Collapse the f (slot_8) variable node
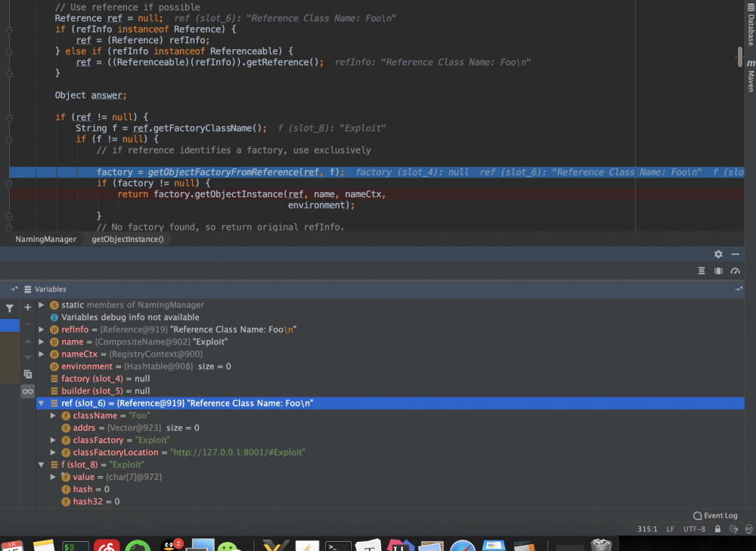The height and width of the screenshot is (551, 756). point(42,464)
